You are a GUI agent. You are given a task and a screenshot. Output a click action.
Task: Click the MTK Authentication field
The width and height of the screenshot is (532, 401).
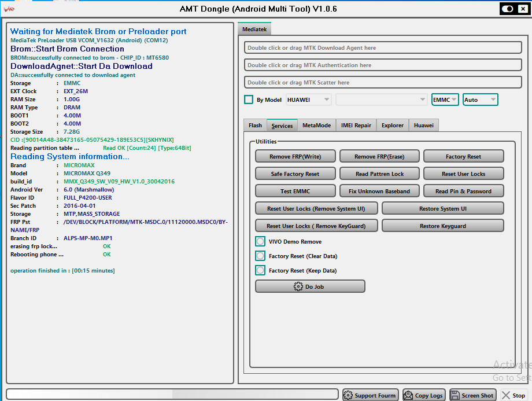[x=383, y=65]
